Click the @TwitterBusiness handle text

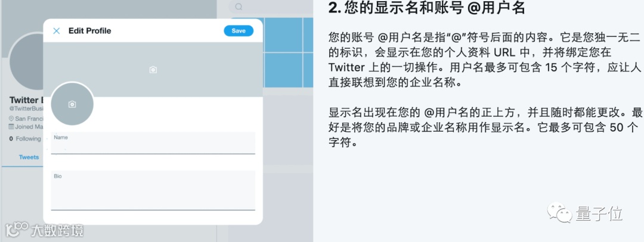click(26, 108)
